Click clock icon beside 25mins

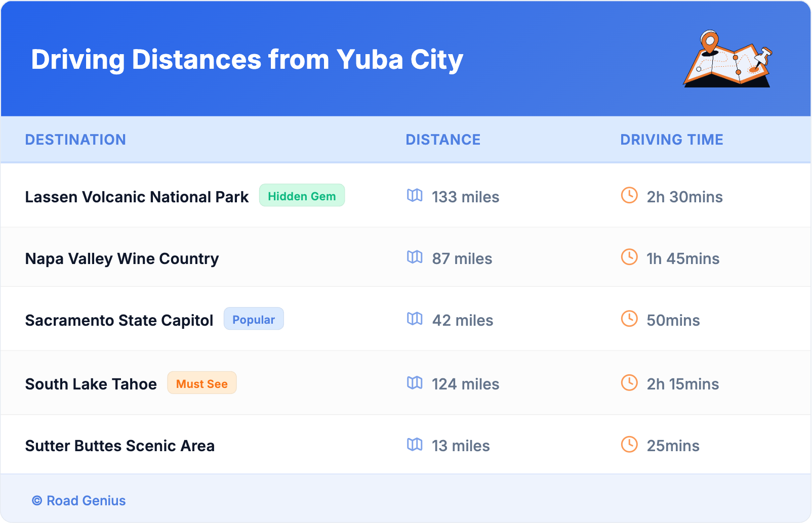pyautogui.click(x=629, y=444)
